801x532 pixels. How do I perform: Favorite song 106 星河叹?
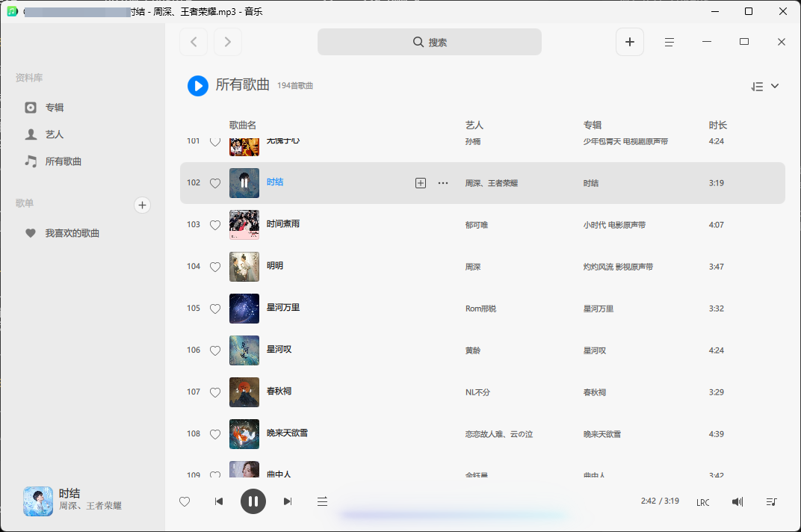click(215, 350)
